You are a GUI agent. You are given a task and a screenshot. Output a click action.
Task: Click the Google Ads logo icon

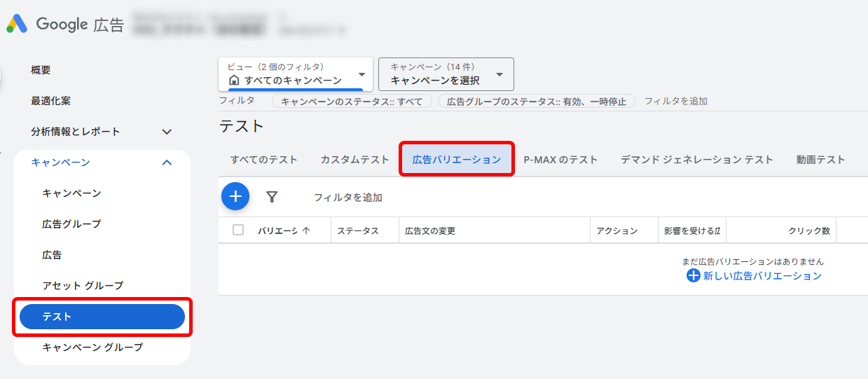(x=16, y=25)
